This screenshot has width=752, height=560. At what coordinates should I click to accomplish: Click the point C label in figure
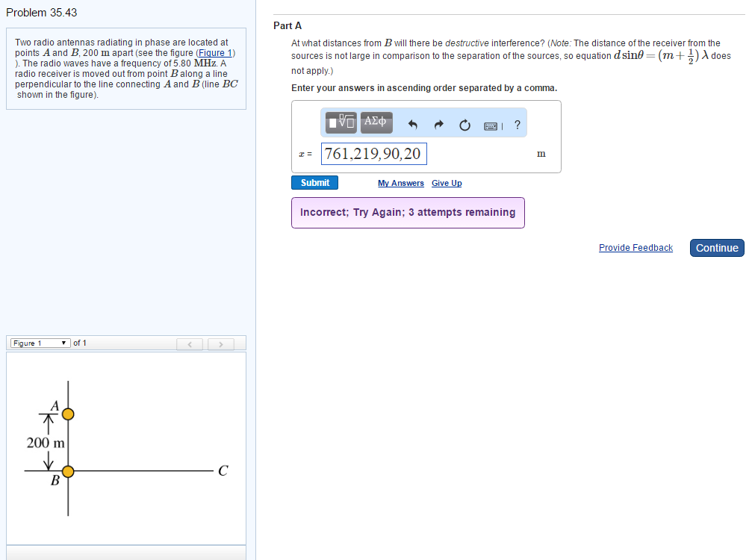tap(223, 471)
